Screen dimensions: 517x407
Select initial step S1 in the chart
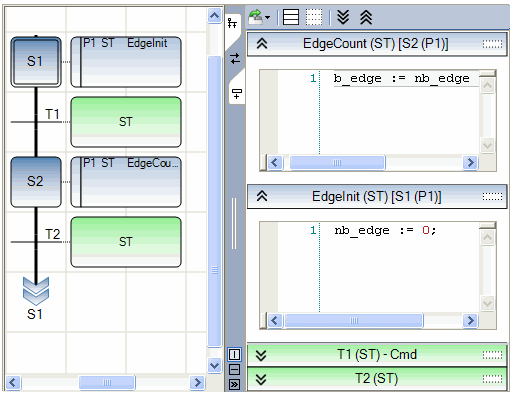[x=36, y=62]
